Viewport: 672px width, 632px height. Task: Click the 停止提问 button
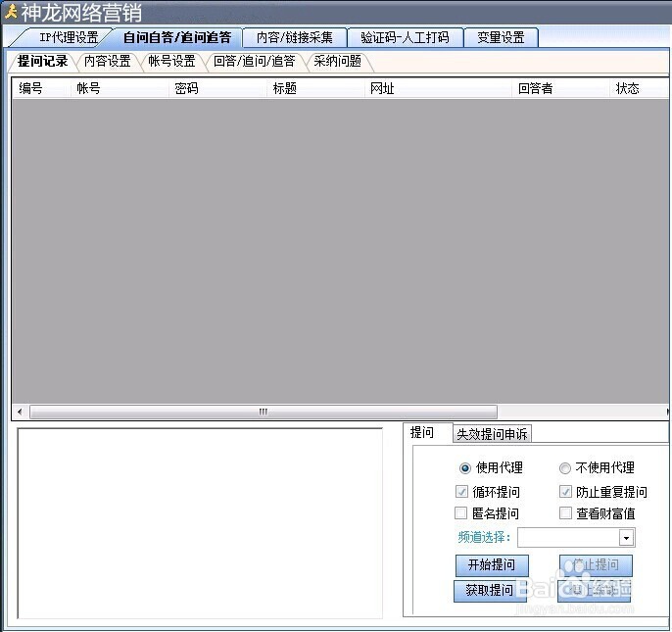(x=596, y=565)
